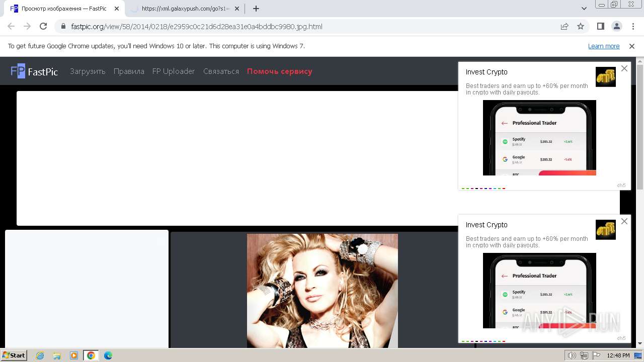Launch Internet Explorer from taskbar

coord(40,355)
